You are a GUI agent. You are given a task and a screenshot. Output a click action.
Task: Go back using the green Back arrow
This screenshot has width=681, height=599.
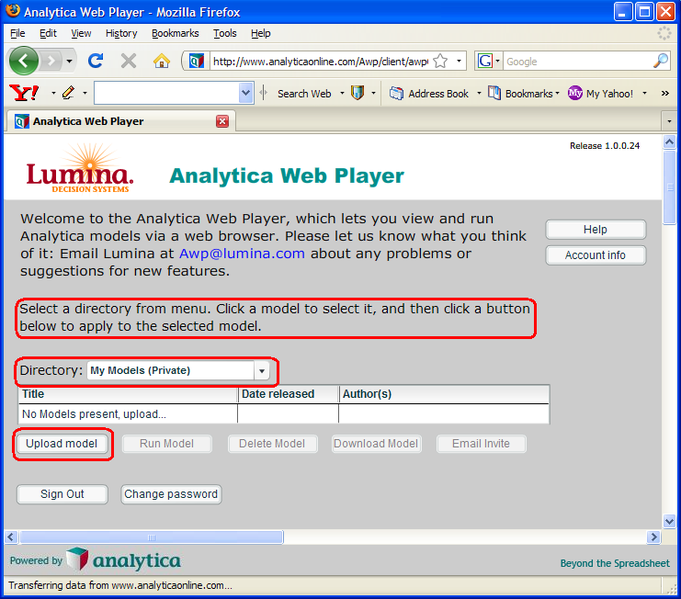pos(23,61)
